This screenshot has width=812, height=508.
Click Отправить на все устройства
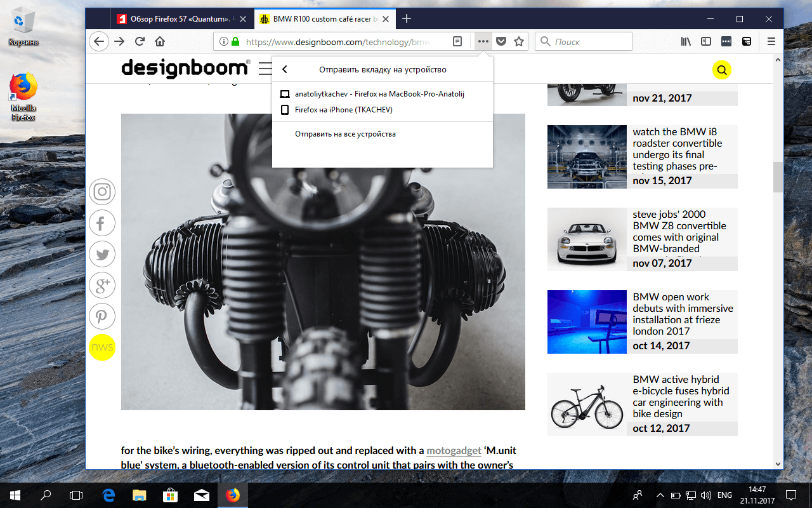click(x=346, y=133)
